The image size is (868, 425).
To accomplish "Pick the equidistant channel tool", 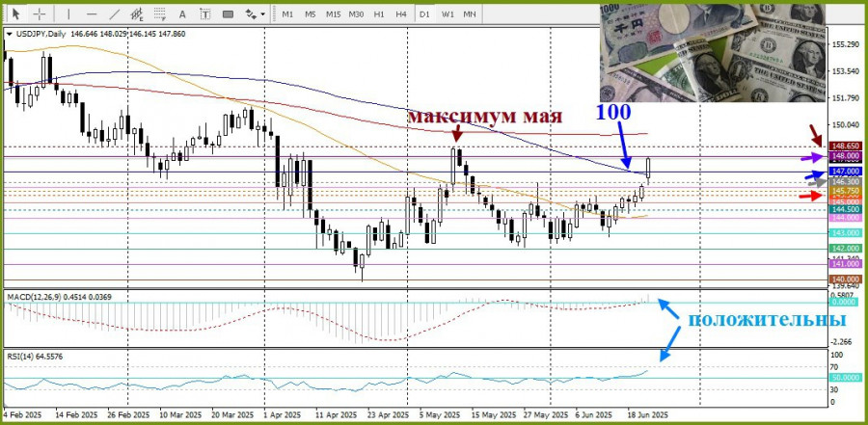I will coord(137,13).
